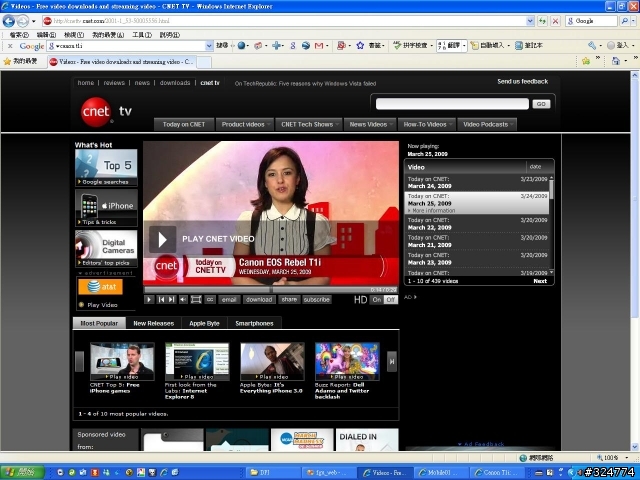Click the cnet tv red logo

pos(96,112)
